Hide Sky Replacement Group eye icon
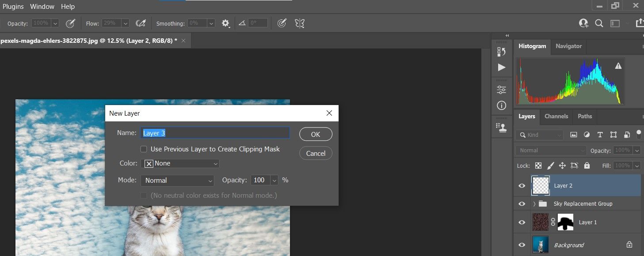The image size is (644, 256). 522,204
